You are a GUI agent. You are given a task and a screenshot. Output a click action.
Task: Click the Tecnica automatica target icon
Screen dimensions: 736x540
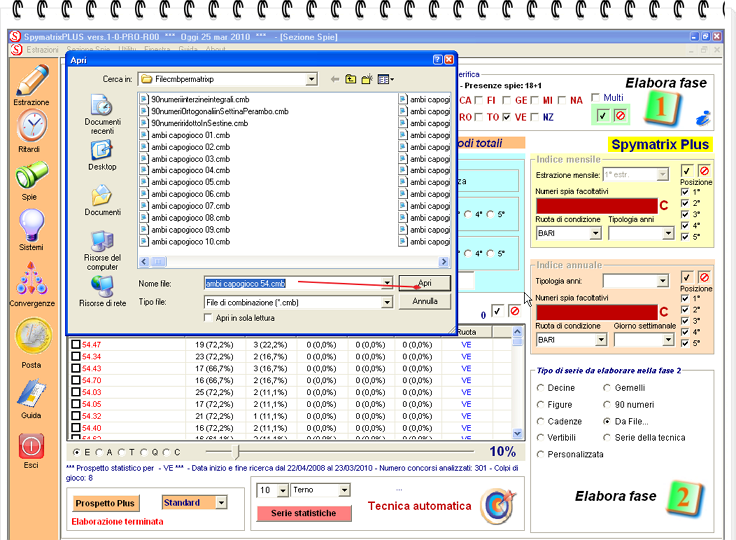pyautogui.click(x=498, y=507)
